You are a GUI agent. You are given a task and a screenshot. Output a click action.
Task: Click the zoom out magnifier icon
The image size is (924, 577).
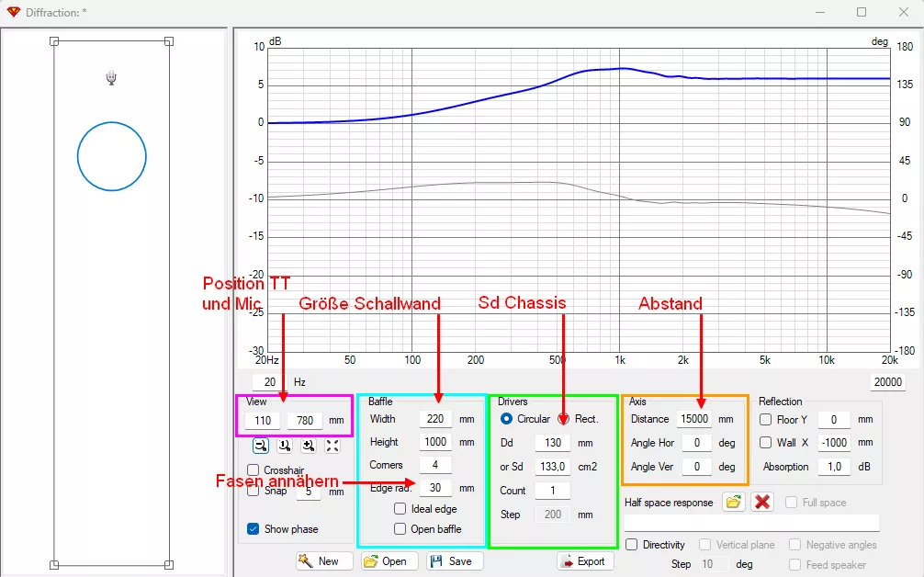[x=260, y=446]
